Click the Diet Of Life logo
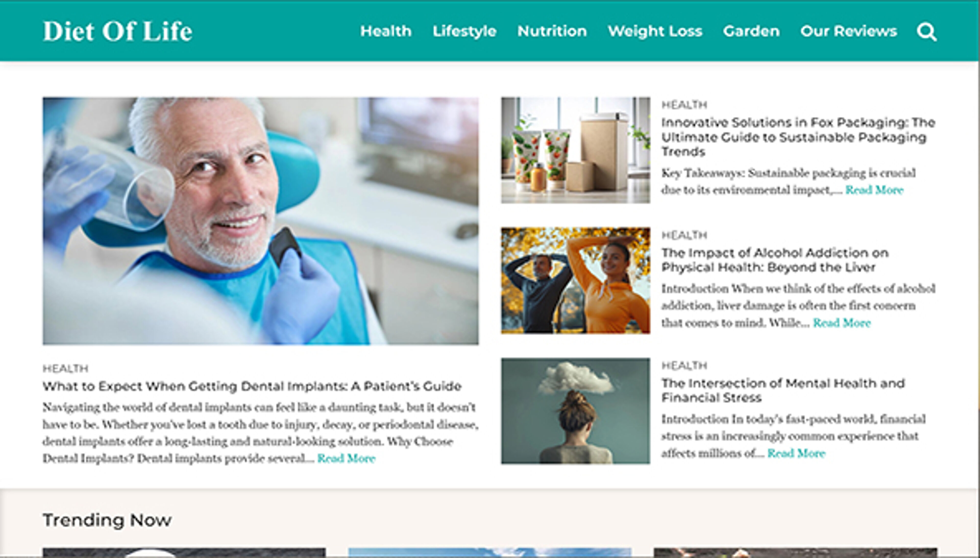This screenshot has height=558, width=980. pyautogui.click(x=118, y=31)
